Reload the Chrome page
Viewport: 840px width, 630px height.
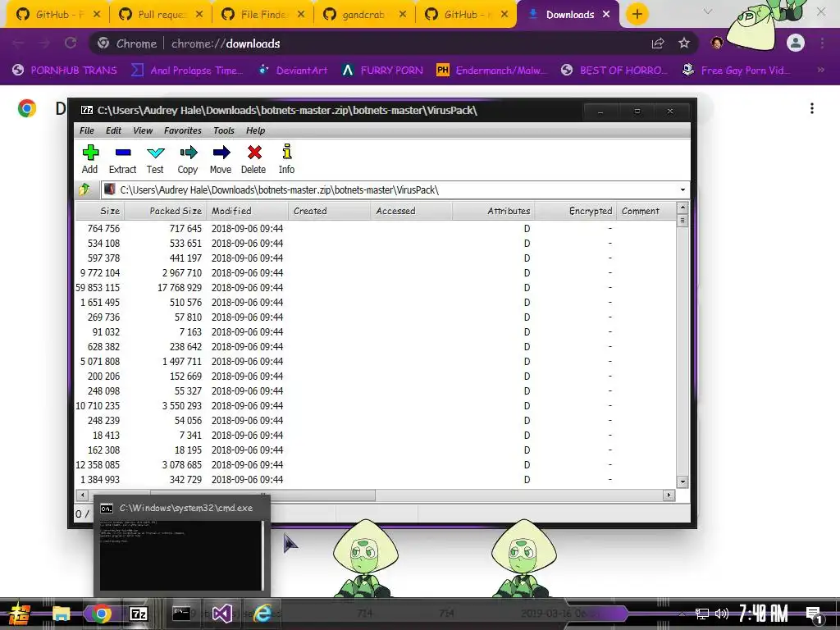coord(71,43)
